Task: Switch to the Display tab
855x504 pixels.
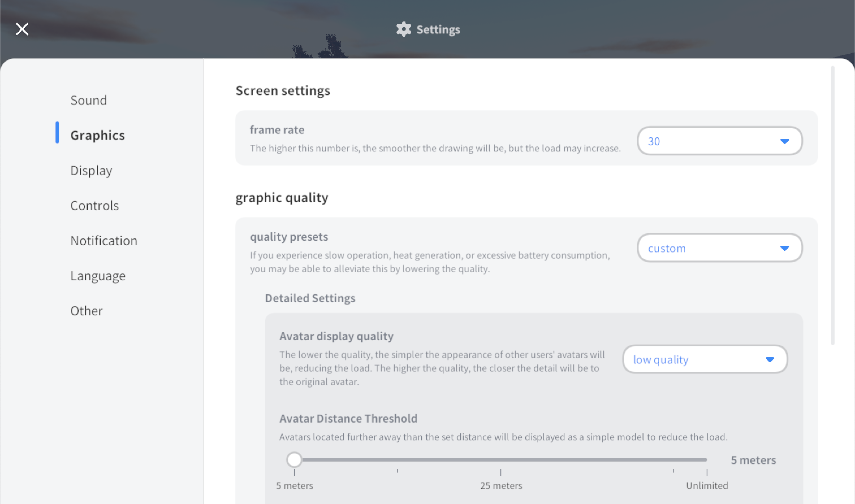Action: pyautogui.click(x=91, y=170)
